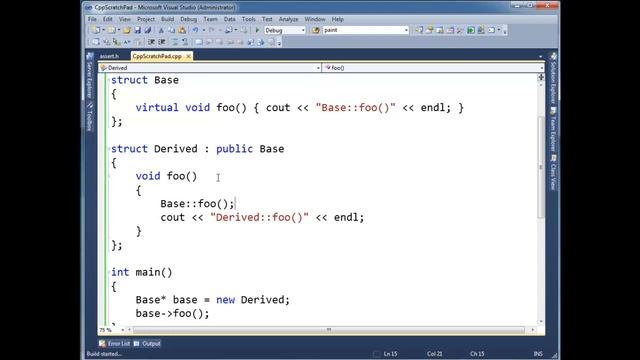
Task: Open the Server Explorer side tab
Action: point(89,76)
